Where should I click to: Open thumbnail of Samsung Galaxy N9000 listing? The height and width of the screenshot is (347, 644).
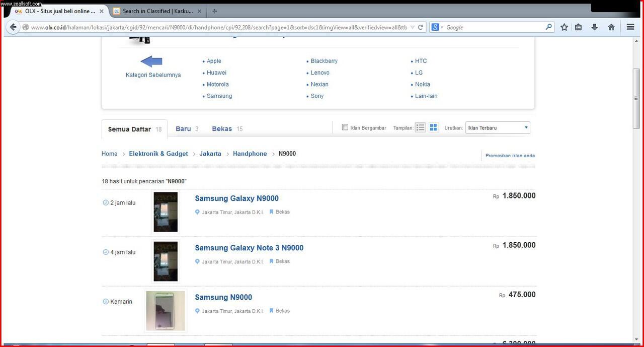(166, 212)
